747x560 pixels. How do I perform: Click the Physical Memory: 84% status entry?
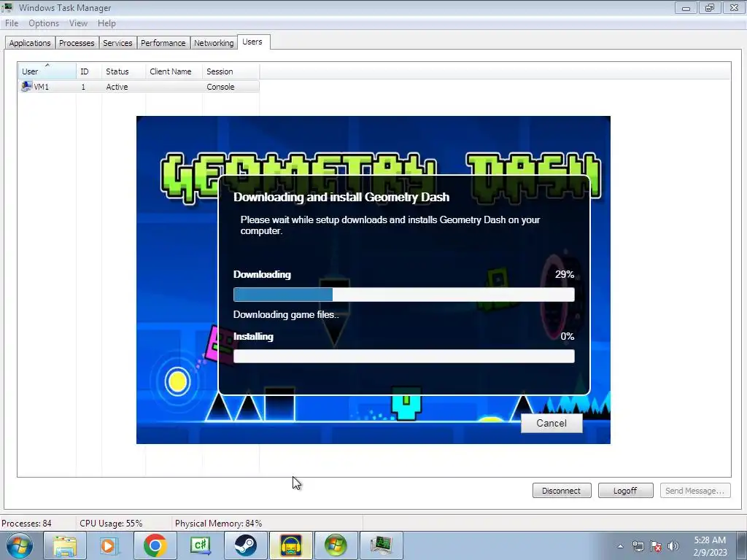pos(219,524)
